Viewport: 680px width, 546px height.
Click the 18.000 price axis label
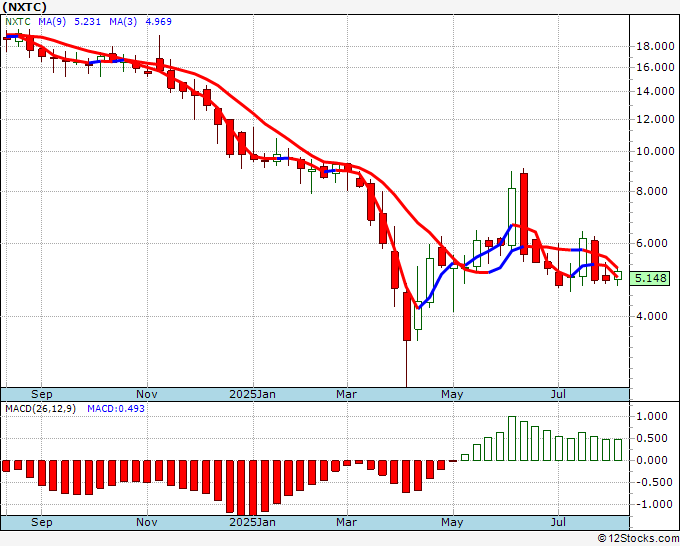pyautogui.click(x=654, y=46)
